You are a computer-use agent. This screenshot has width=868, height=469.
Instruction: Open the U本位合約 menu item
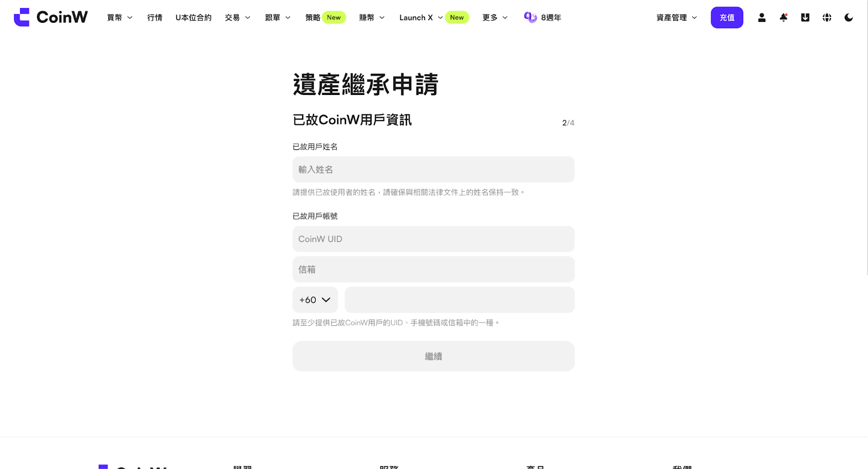pyautogui.click(x=193, y=17)
